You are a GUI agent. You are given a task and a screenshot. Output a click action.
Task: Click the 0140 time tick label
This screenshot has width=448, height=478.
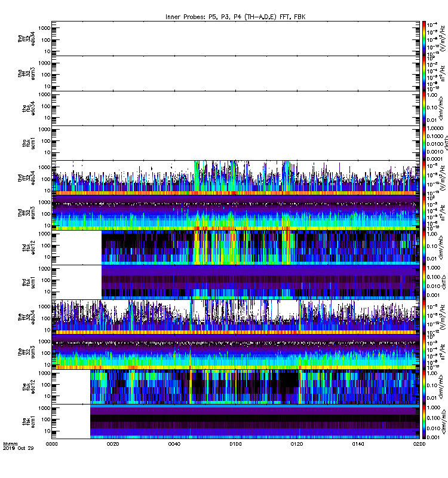tap(358, 444)
